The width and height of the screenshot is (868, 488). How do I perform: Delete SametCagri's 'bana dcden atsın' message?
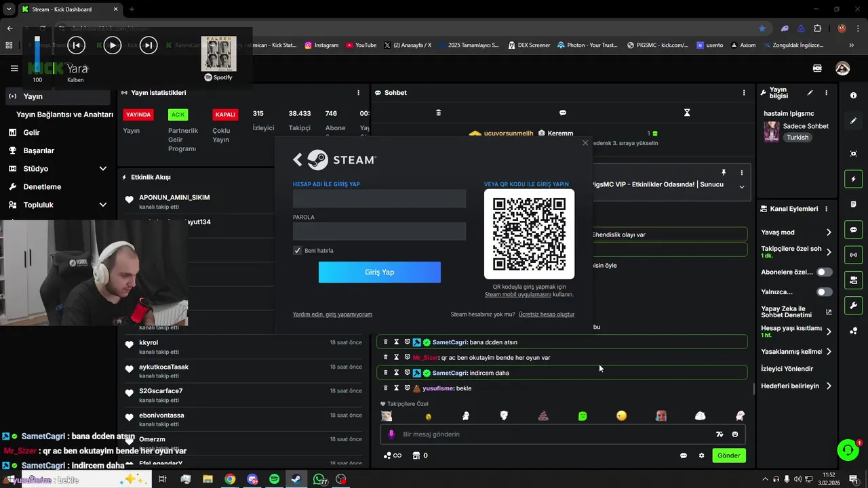386,342
